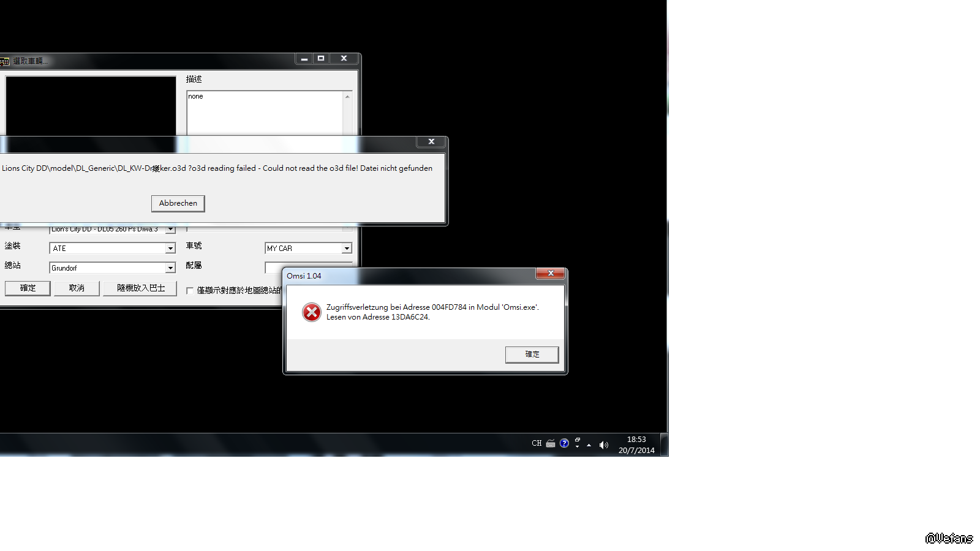Expand the MY CAR number dropdown

[x=347, y=249]
